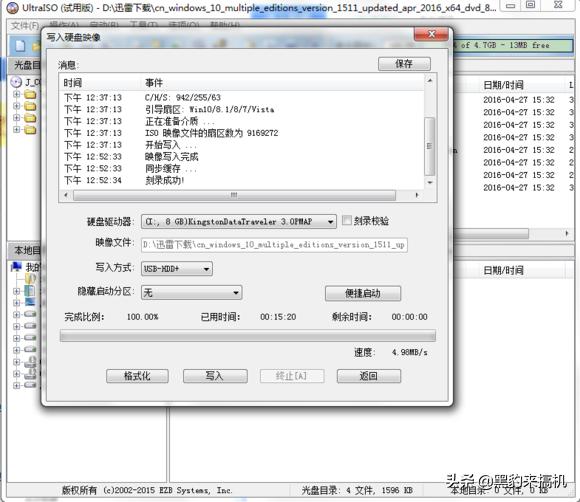The height and width of the screenshot is (502, 580).
Task: Expand the last folder under J_C disc
Action: coord(16,129)
